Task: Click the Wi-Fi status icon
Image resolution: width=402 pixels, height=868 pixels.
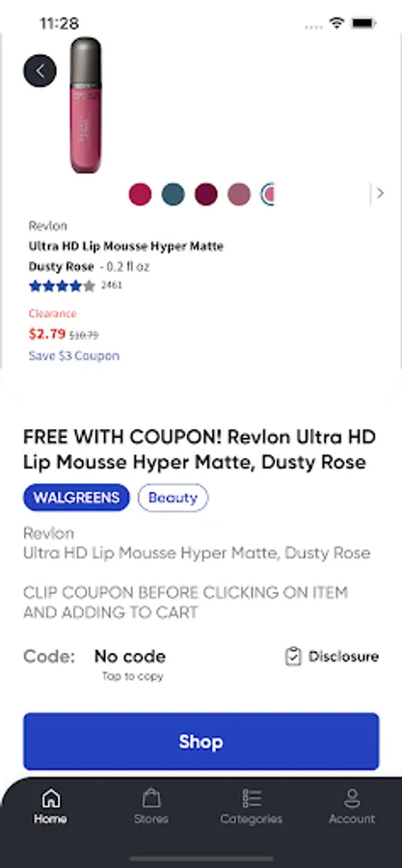Action: (x=336, y=23)
